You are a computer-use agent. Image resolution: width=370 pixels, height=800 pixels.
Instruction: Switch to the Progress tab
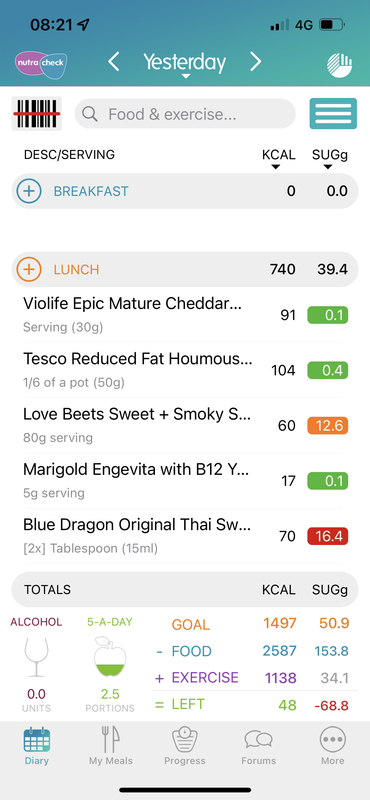click(x=185, y=746)
